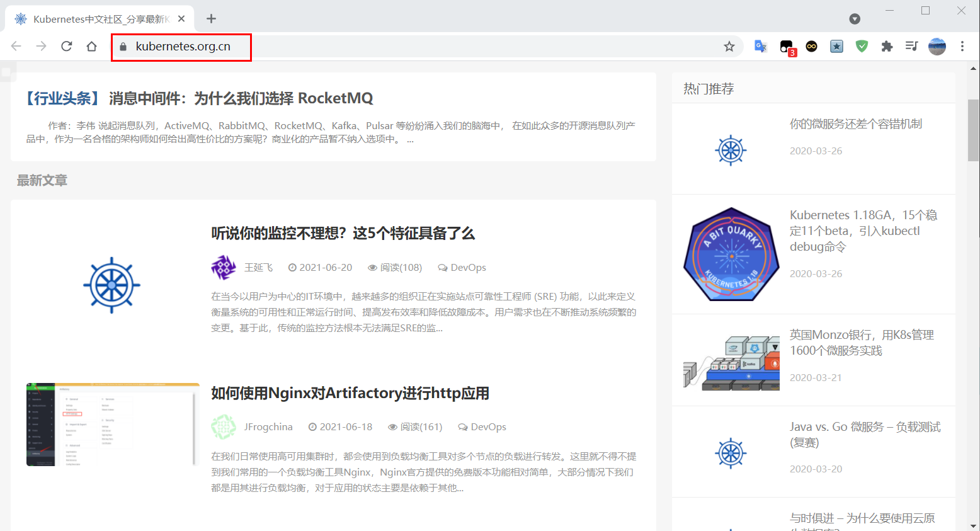The height and width of the screenshot is (531, 980).
Task: Click wheel thumbnail beside 你的微服务还差个容错机制
Action: point(731,151)
